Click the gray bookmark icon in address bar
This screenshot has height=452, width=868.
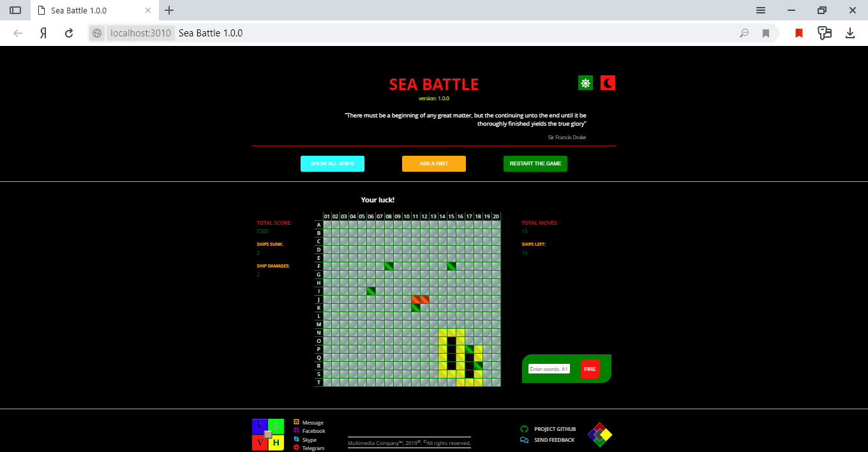766,33
